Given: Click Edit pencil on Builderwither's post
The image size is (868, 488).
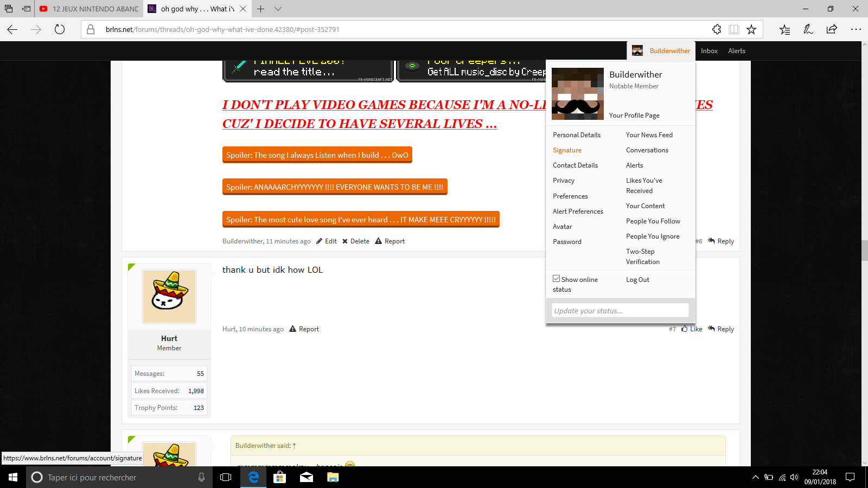Looking at the screenshot, I should pos(327,241).
